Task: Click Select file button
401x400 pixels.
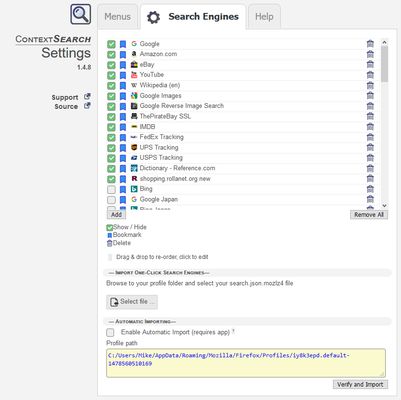Action: coord(132,302)
